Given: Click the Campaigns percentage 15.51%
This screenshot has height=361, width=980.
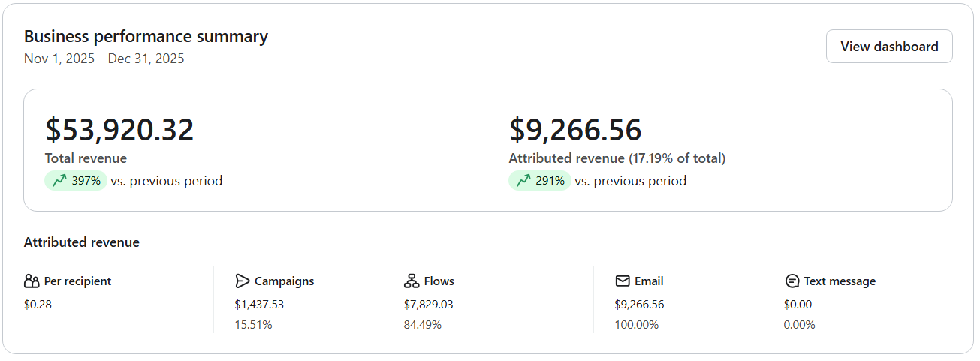Looking at the screenshot, I should (x=253, y=325).
